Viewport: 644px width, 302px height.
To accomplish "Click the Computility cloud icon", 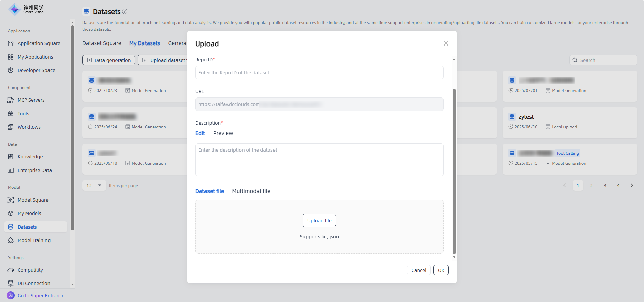I will coord(11,270).
